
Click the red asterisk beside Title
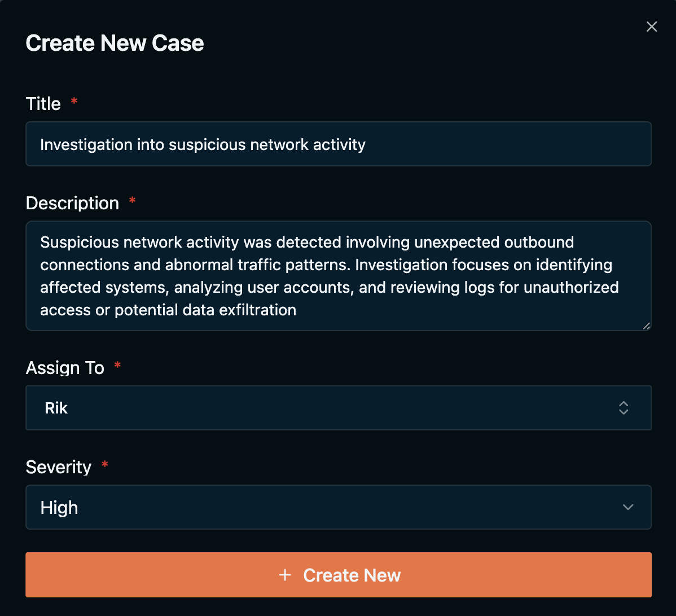(74, 102)
